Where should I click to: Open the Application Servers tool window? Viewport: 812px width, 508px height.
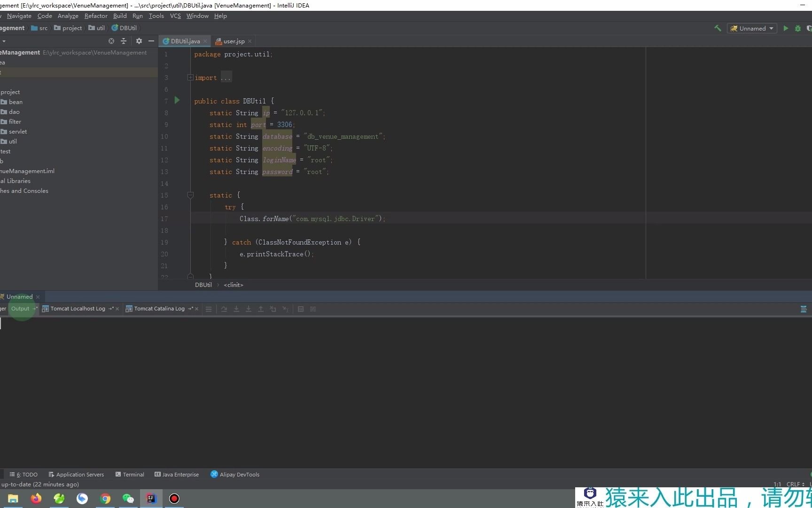(x=76, y=475)
